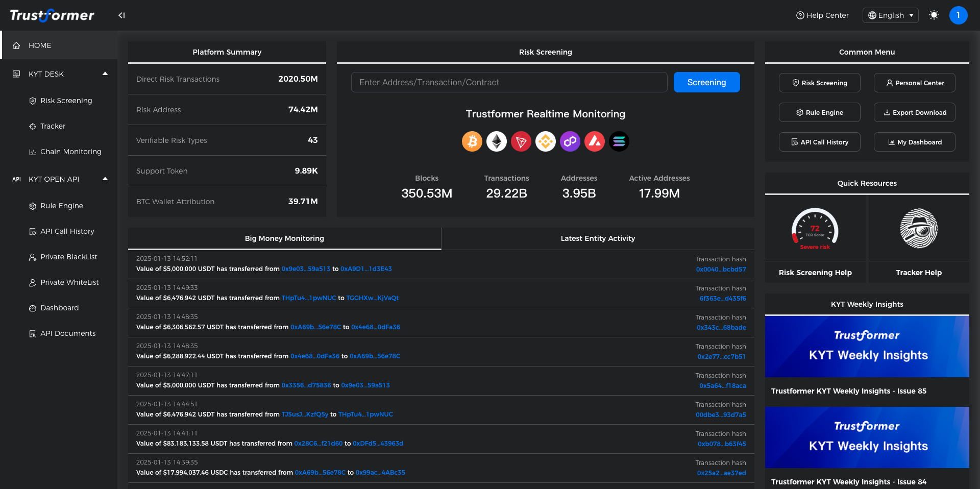This screenshot has height=489, width=980.
Task: Open sender address 0x28C6...f21d60
Action: coord(318,444)
